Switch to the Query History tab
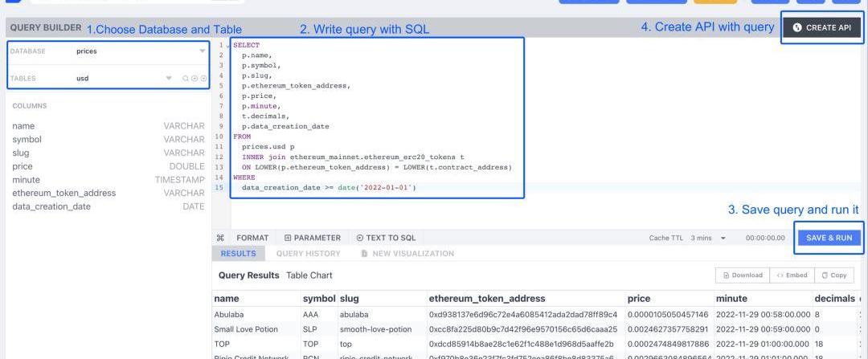868x359 pixels. point(309,253)
